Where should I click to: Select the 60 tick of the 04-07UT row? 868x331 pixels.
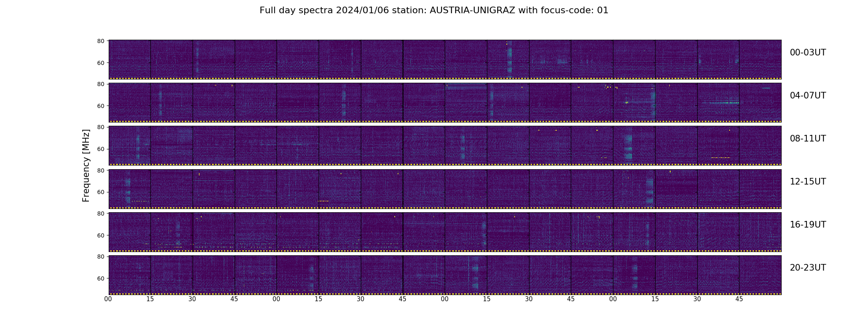pyautogui.click(x=100, y=106)
